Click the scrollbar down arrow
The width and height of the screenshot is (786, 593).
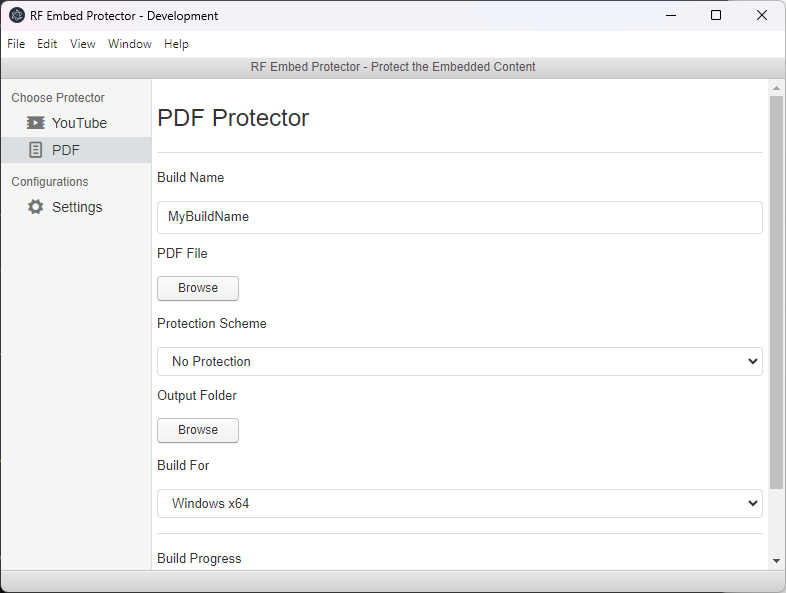(x=776, y=561)
